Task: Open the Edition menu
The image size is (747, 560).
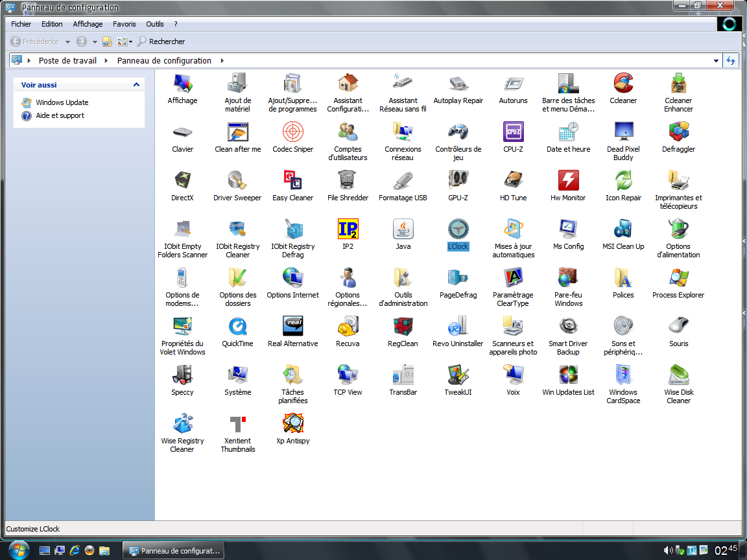Action: point(52,24)
